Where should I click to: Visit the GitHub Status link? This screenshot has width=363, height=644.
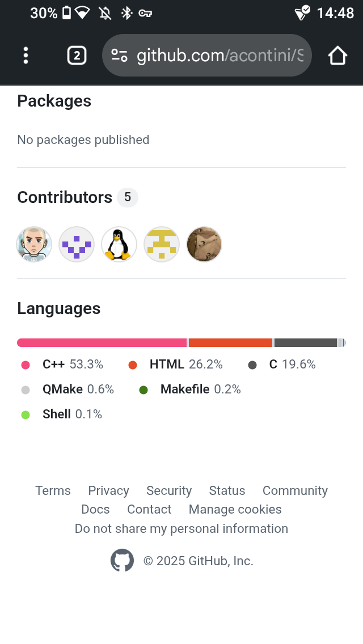click(x=227, y=490)
